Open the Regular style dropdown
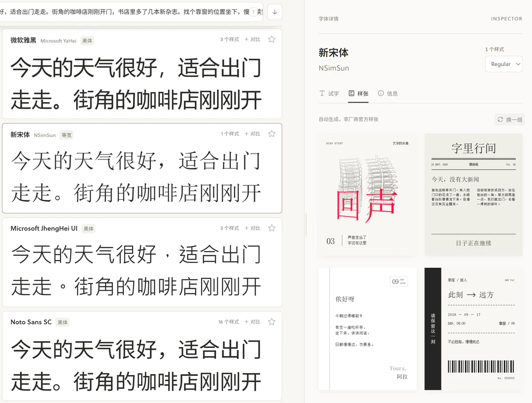Image resolution: width=532 pixels, height=403 pixels. point(504,64)
